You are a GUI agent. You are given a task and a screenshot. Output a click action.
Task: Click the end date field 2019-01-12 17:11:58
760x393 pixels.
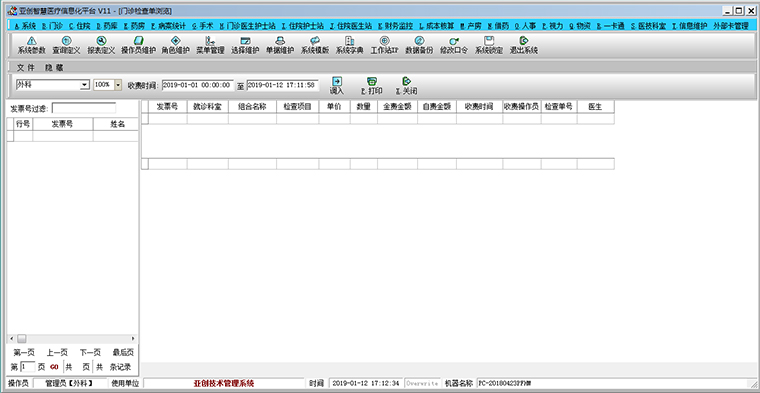(x=283, y=85)
